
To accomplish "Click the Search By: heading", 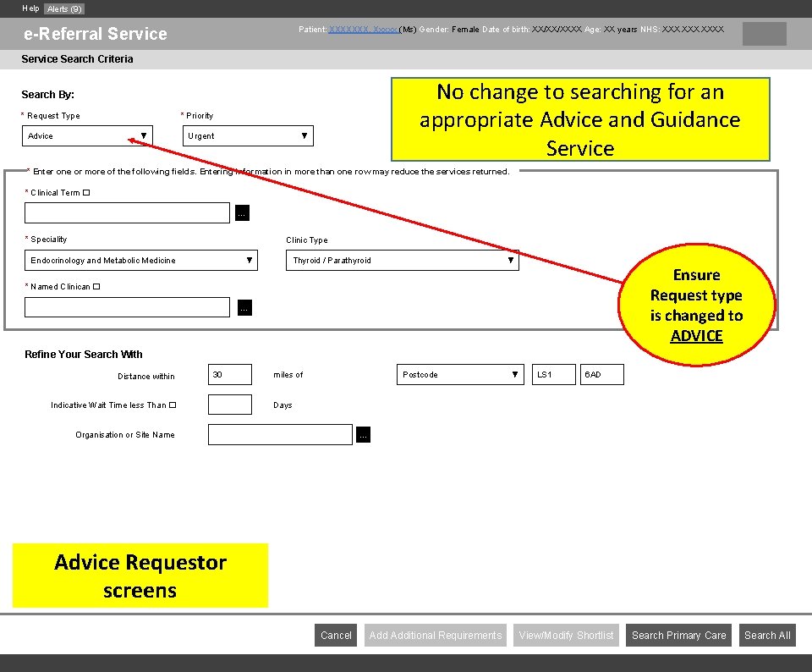I will (47, 95).
